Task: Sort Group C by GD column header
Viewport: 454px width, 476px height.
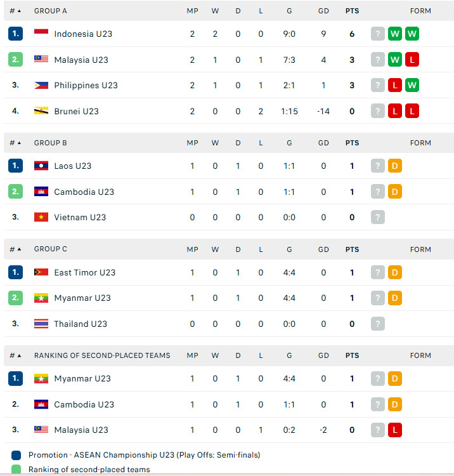Action: tap(323, 249)
